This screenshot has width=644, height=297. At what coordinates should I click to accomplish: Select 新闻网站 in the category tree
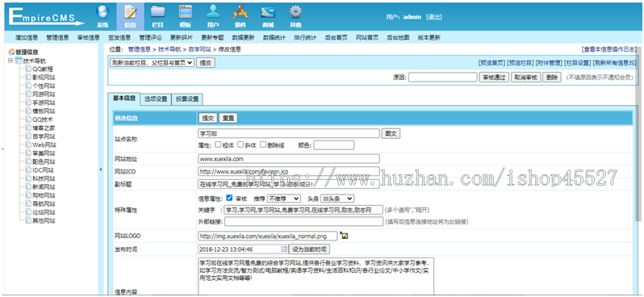click(x=44, y=187)
